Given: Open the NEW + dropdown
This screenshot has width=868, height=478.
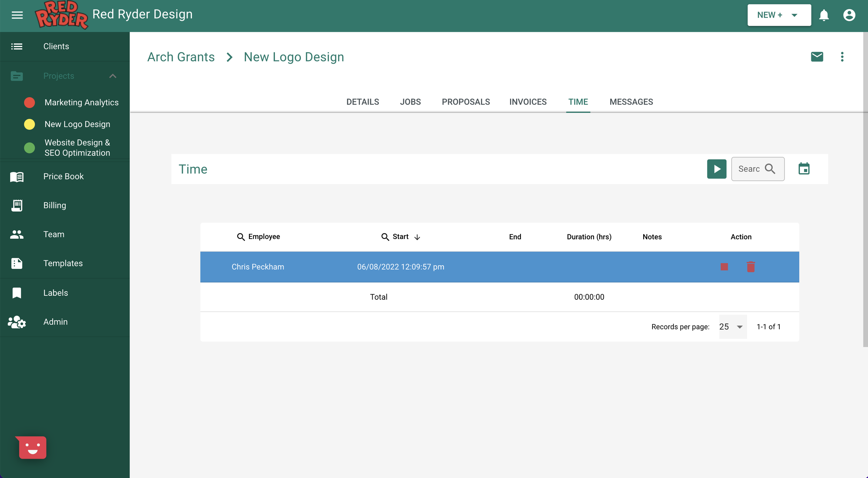Looking at the screenshot, I should pyautogui.click(x=779, y=15).
